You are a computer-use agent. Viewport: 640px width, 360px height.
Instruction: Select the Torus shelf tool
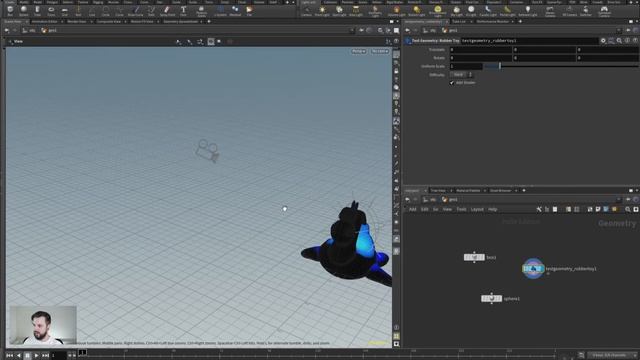coord(51,10)
